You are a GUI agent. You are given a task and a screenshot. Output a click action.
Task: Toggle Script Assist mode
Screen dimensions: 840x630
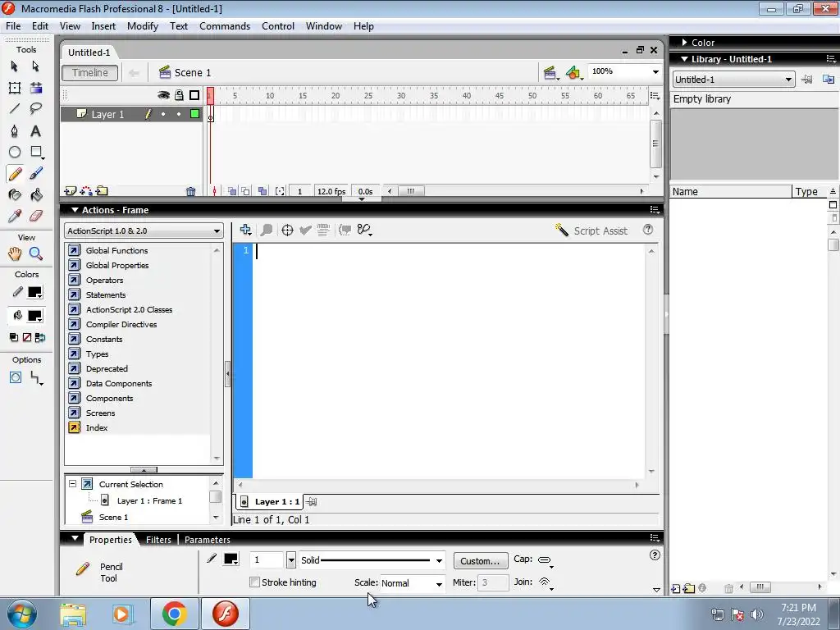click(591, 231)
